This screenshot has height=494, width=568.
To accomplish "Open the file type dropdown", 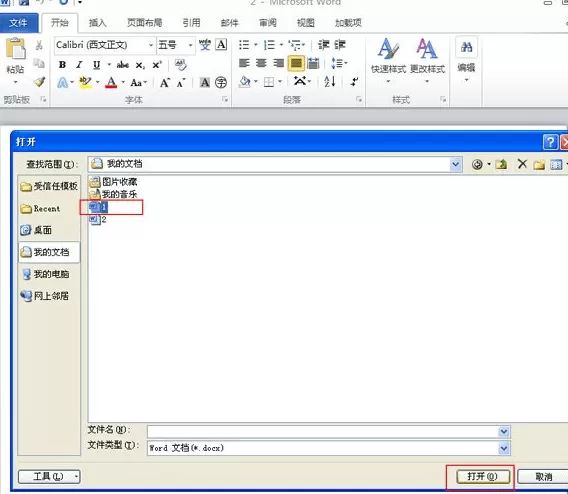I will pos(504,448).
